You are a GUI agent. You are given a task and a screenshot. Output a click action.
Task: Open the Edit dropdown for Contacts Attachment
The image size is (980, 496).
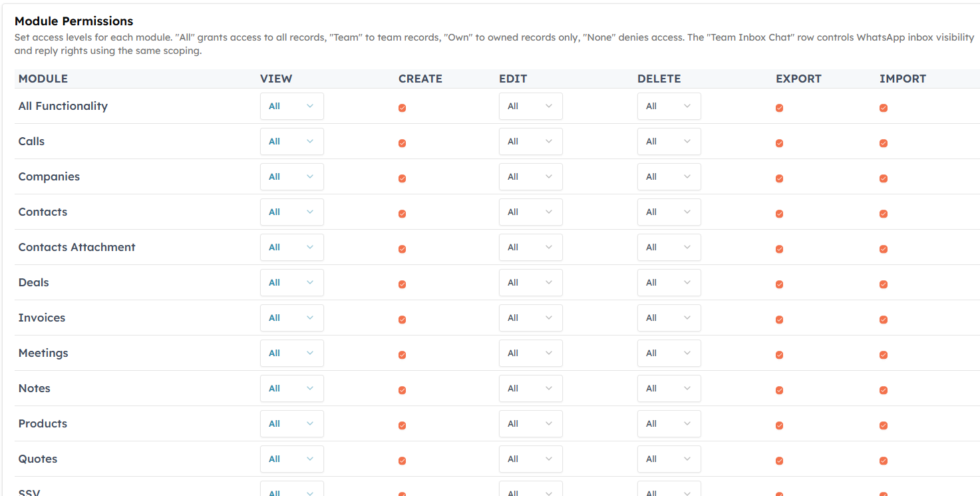pos(530,247)
